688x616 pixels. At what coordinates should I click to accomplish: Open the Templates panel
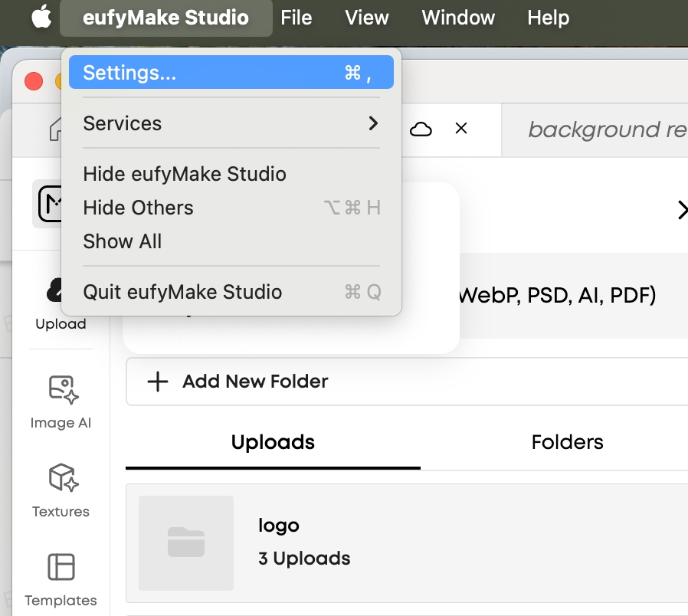[x=61, y=580]
